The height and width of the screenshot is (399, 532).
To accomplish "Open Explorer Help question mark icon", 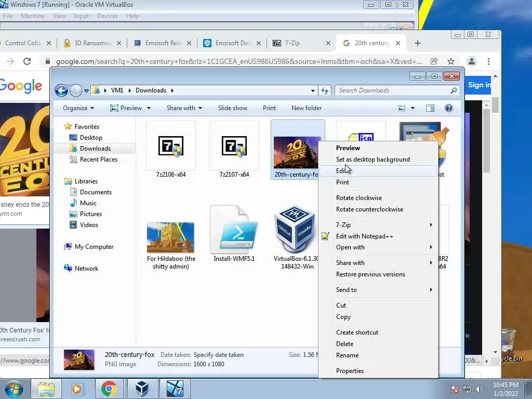I will (x=448, y=108).
